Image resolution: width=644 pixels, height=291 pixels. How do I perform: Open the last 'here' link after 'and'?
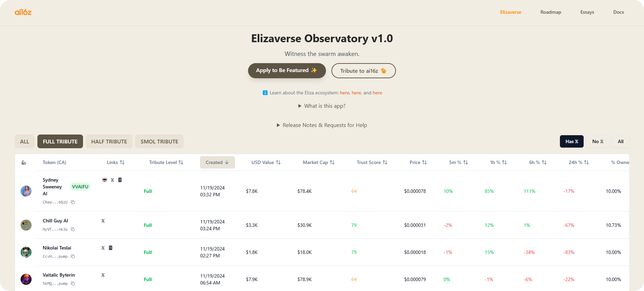377,93
